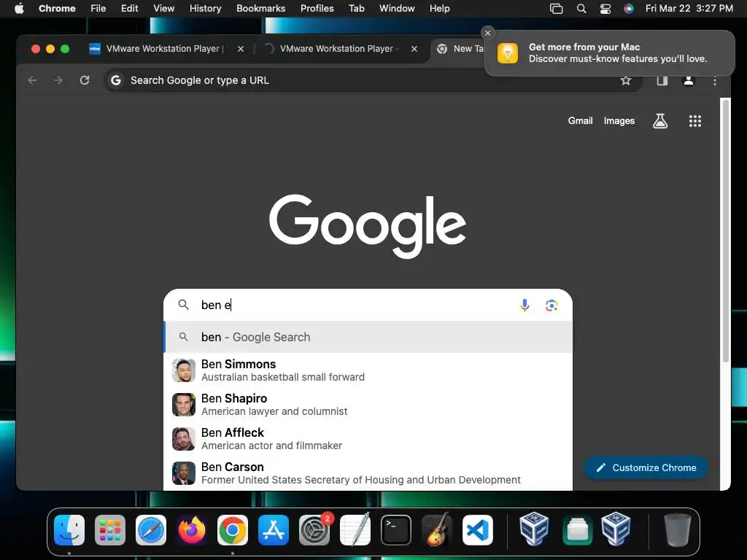Screen dimensions: 747x560
Task: Close the second VMware Workstation Player tab
Action: [414, 49]
